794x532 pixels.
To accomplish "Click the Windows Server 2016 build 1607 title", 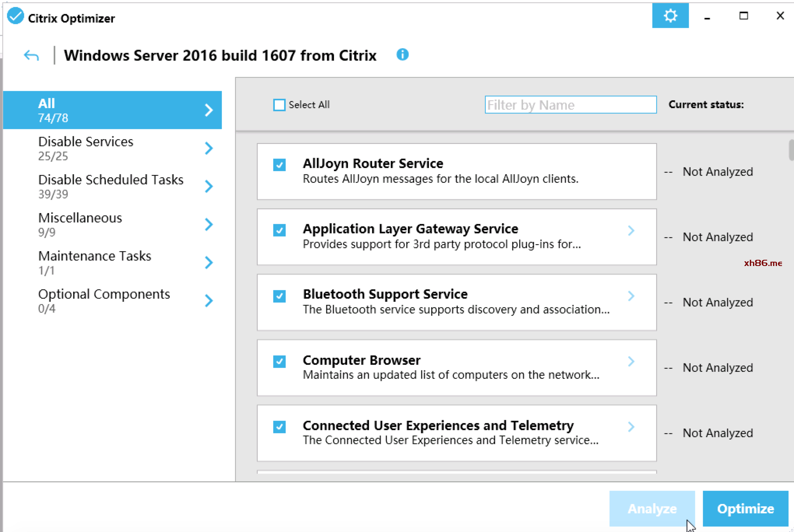I will coord(220,56).
